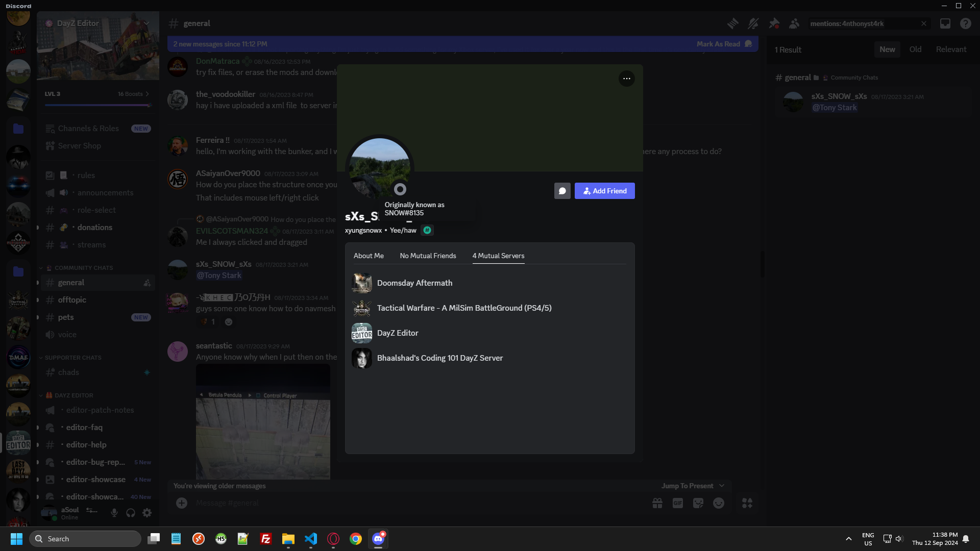Click the profile badge next to Yee/haw
Image resolution: width=980 pixels, height=551 pixels.
point(427,230)
